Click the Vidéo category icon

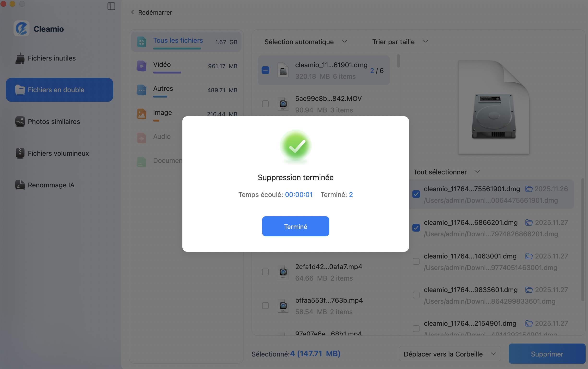(142, 66)
